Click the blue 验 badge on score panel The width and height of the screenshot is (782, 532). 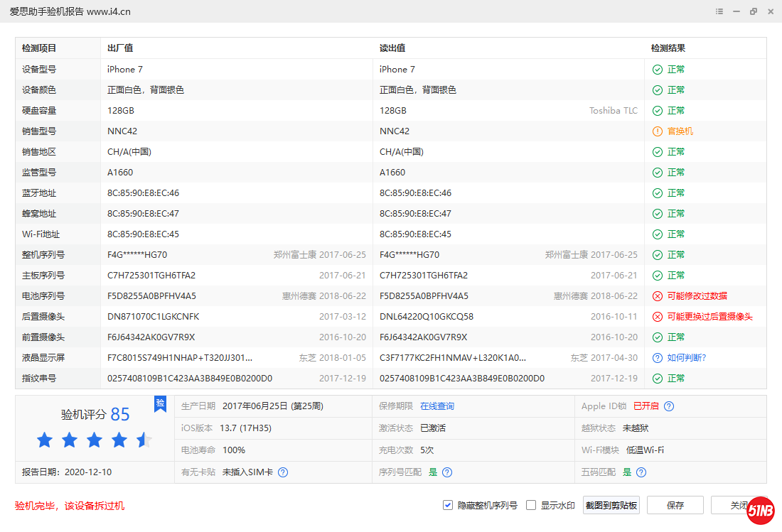pyautogui.click(x=160, y=403)
